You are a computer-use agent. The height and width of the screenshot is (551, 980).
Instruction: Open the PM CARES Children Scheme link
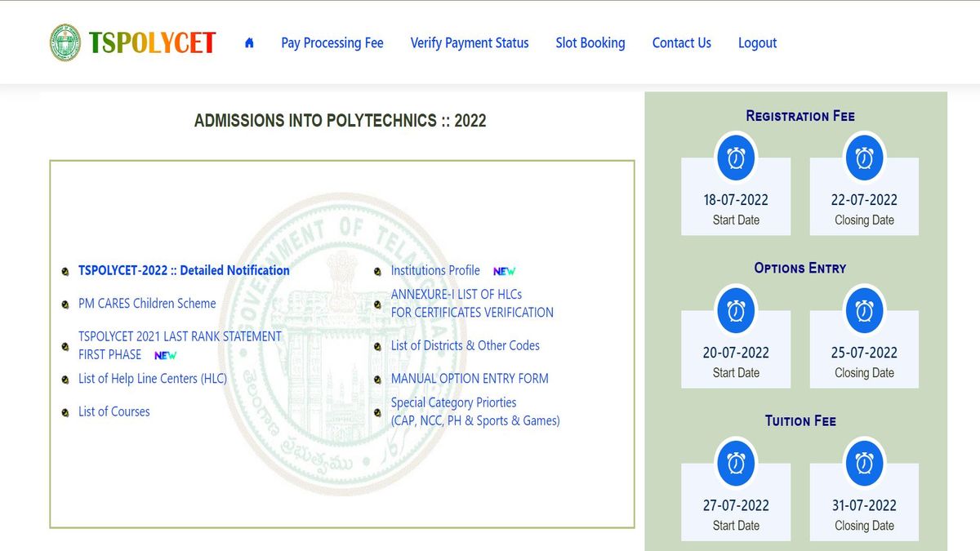point(146,303)
